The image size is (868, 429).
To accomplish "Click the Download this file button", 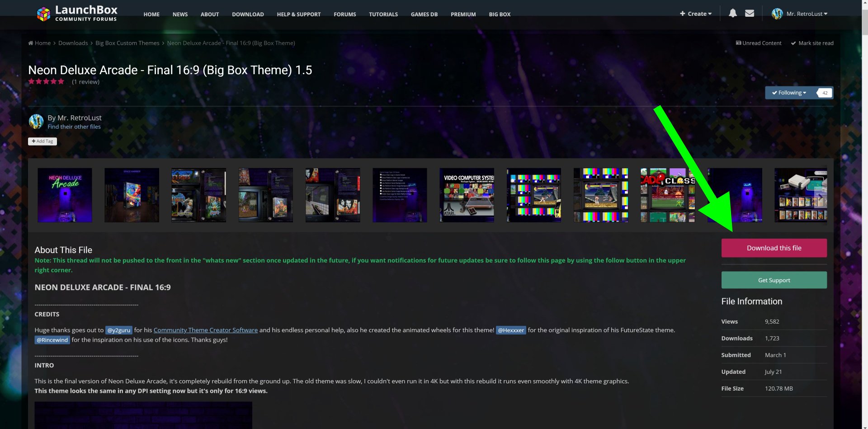I will (x=774, y=248).
